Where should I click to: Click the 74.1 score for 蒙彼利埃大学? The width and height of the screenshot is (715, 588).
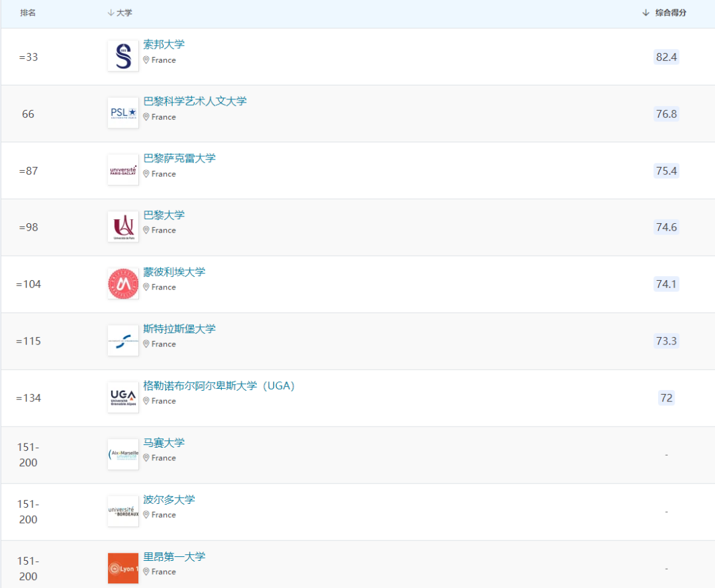click(666, 283)
